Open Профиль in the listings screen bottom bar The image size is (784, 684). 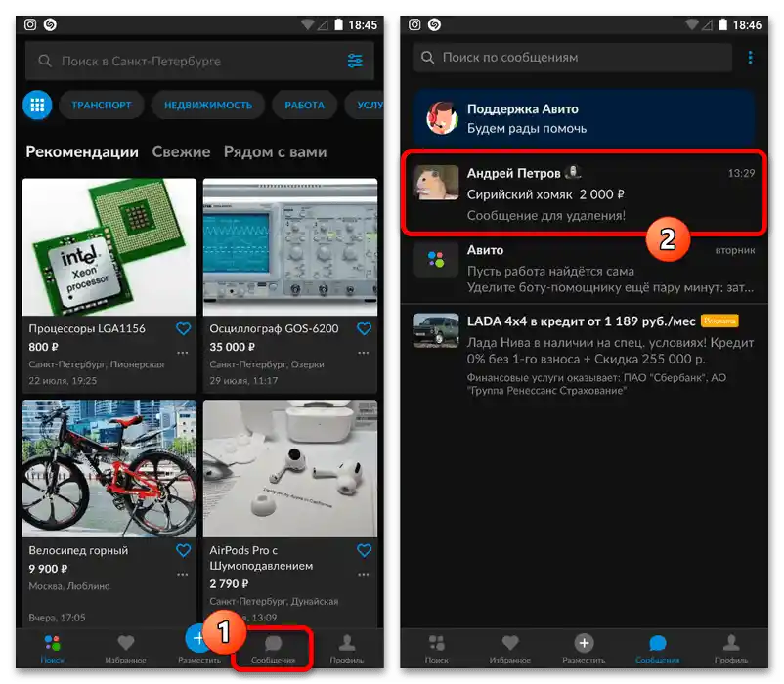coord(346,649)
